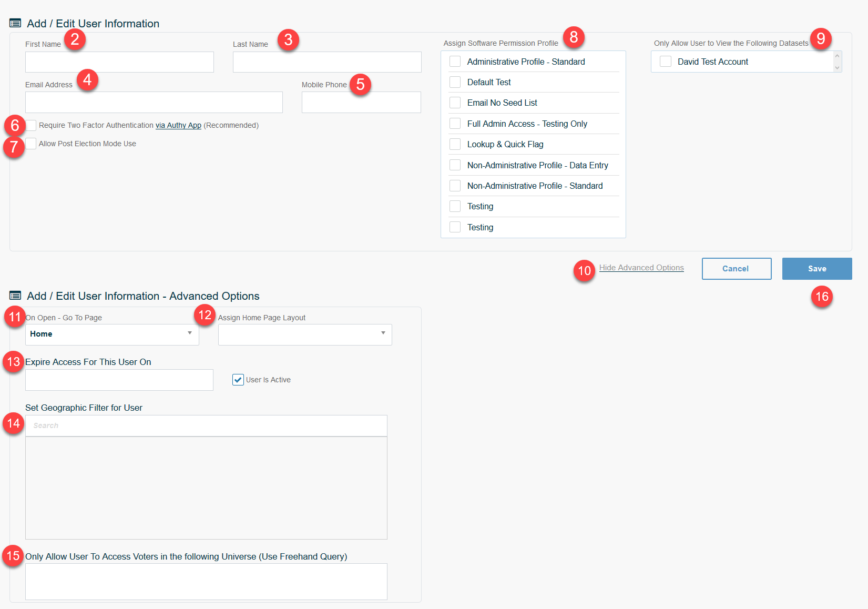Select the David Test Account dataset
Screen dimensions: 868x609
pyautogui.click(x=665, y=61)
